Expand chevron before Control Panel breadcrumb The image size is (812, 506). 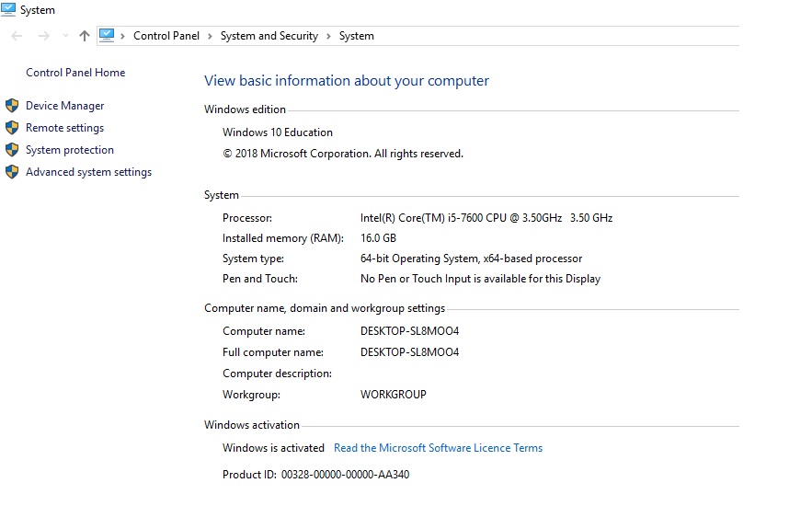[122, 36]
